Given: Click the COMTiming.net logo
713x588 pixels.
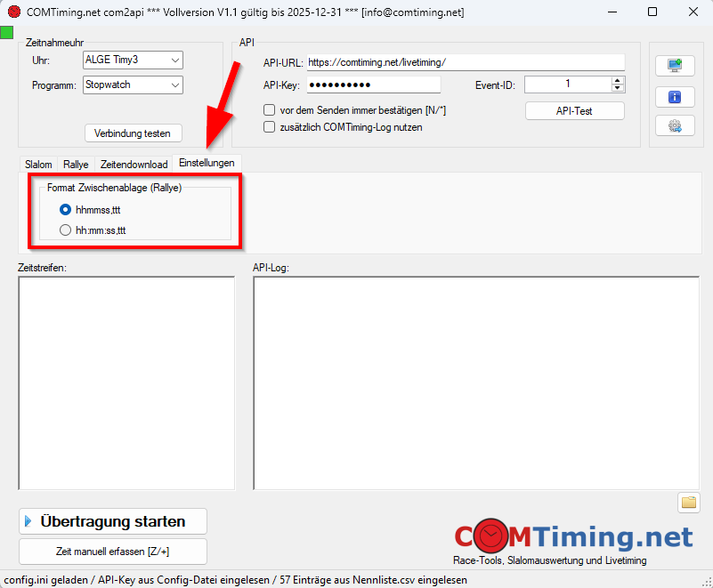Looking at the screenshot, I should coord(573,537).
